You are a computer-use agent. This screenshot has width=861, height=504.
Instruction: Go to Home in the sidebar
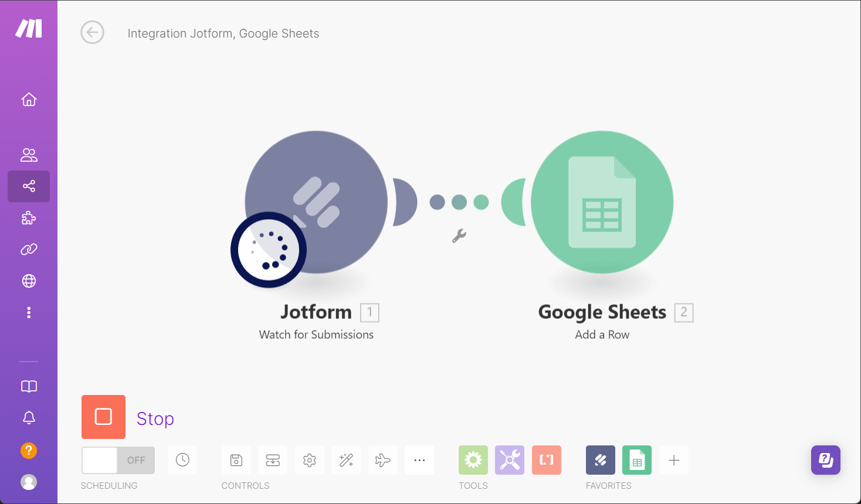[x=29, y=100]
